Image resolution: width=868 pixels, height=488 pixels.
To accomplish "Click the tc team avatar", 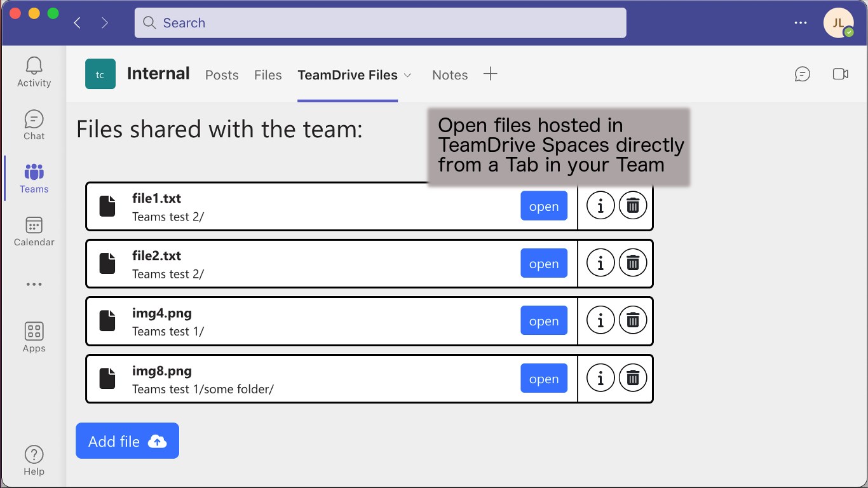I will tap(100, 74).
